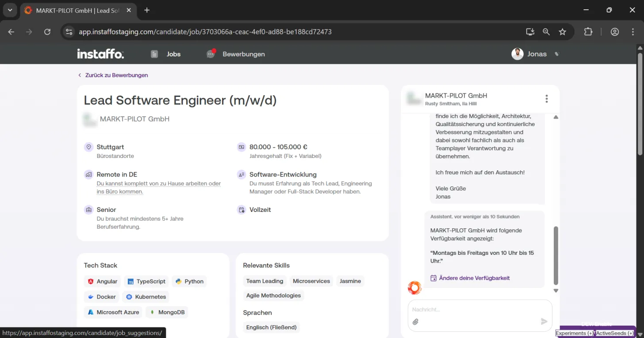644x338 pixels.
Task: View site information icon in address bar
Action: point(69,32)
